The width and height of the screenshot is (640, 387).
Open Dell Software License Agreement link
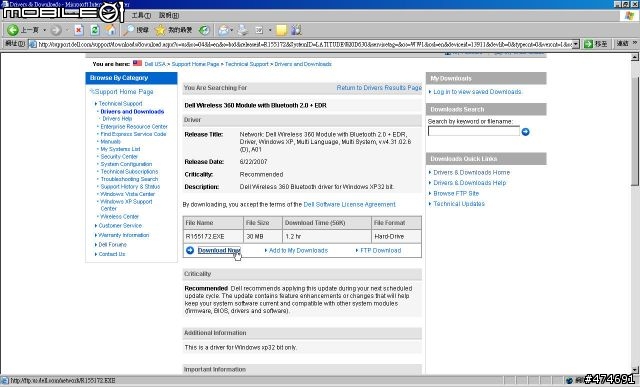(350, 204)
